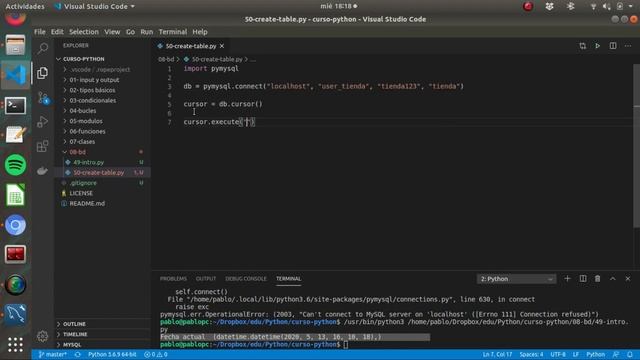Open Files manager from dock
Viewport: 640px width, 360px height.
(x=16, y=45)
